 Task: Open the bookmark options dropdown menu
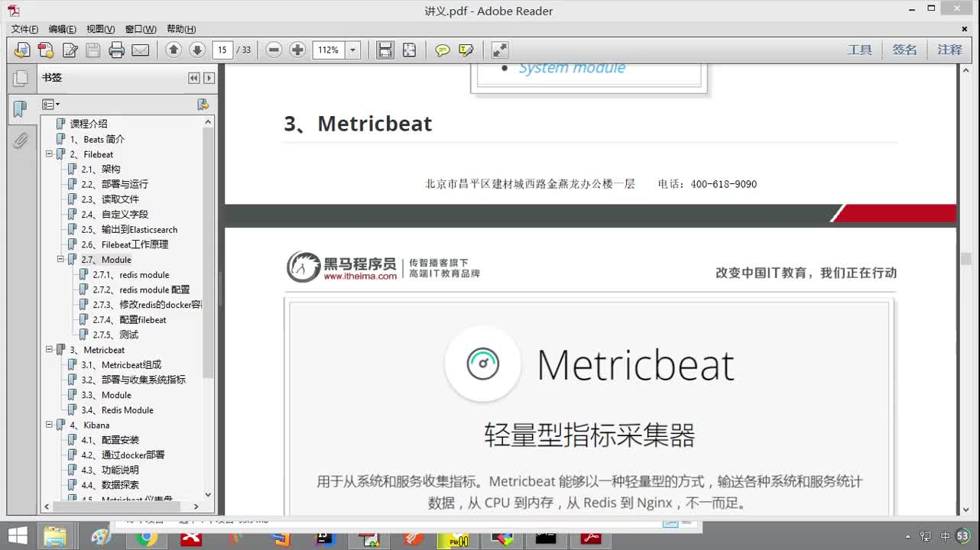click(x=50, y=104)
